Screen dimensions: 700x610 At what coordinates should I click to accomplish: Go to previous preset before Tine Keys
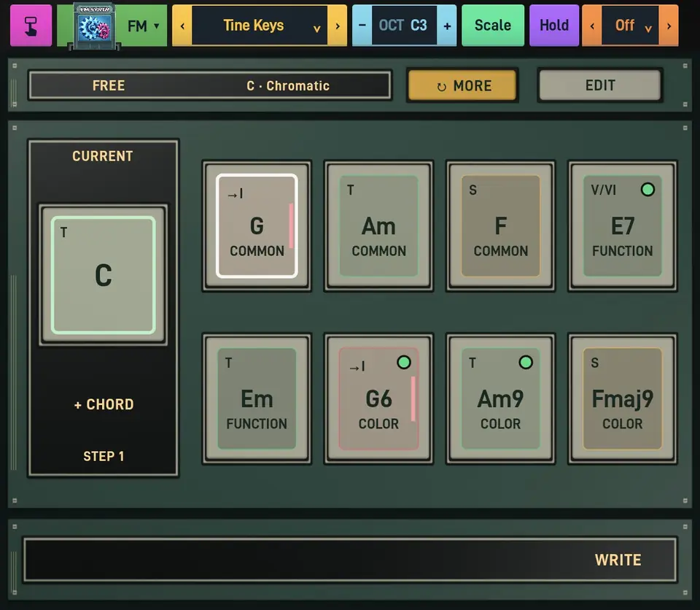(x=182, y=26)
